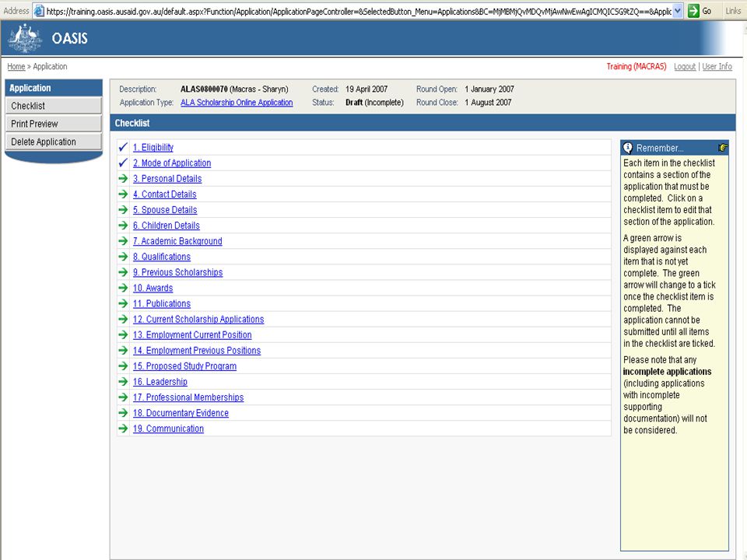This screenshot has width=747, height=560.
Task: Open the 17. Professional Memberships section
Action: pos(188,397)
